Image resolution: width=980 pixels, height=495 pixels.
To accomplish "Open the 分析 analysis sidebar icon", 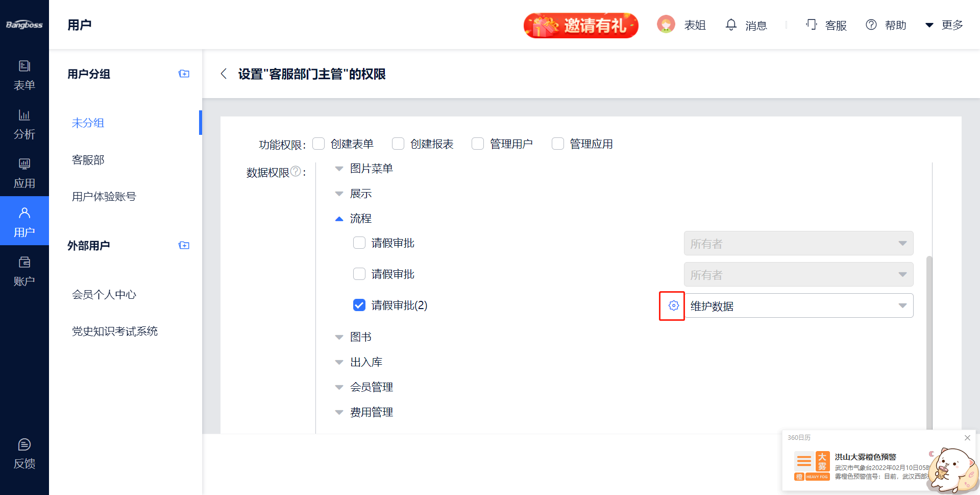I will coord(24,124).
